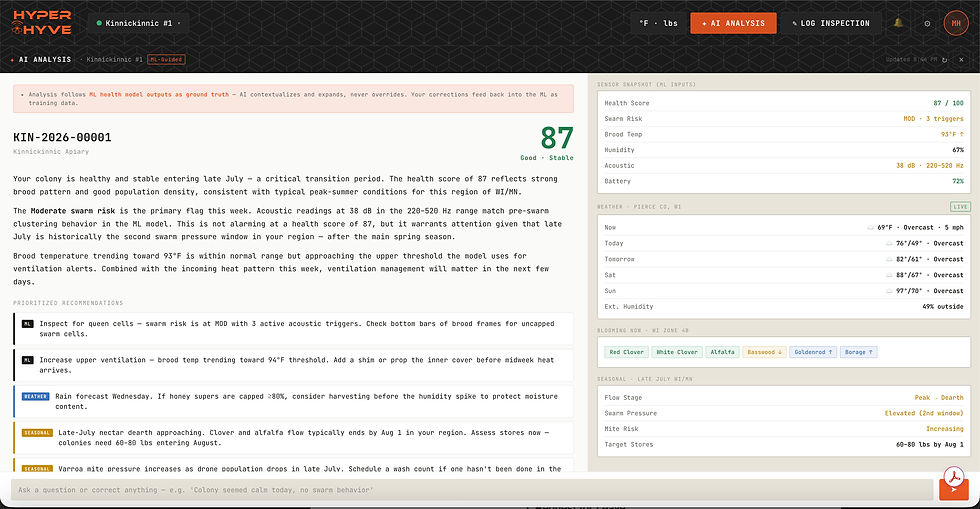Click the Moderate swarm risk bold text
Image resolution: width=980 pixels, height=509 pixels.
click(x=72, y=211)
